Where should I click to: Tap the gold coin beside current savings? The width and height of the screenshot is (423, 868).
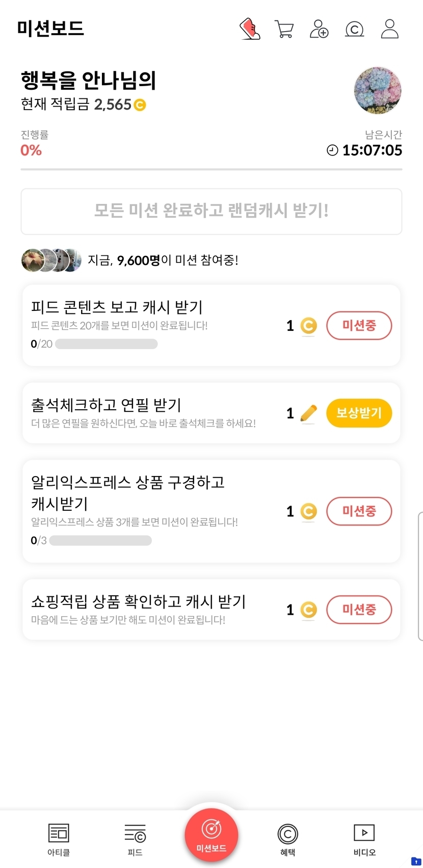[140, 105]
